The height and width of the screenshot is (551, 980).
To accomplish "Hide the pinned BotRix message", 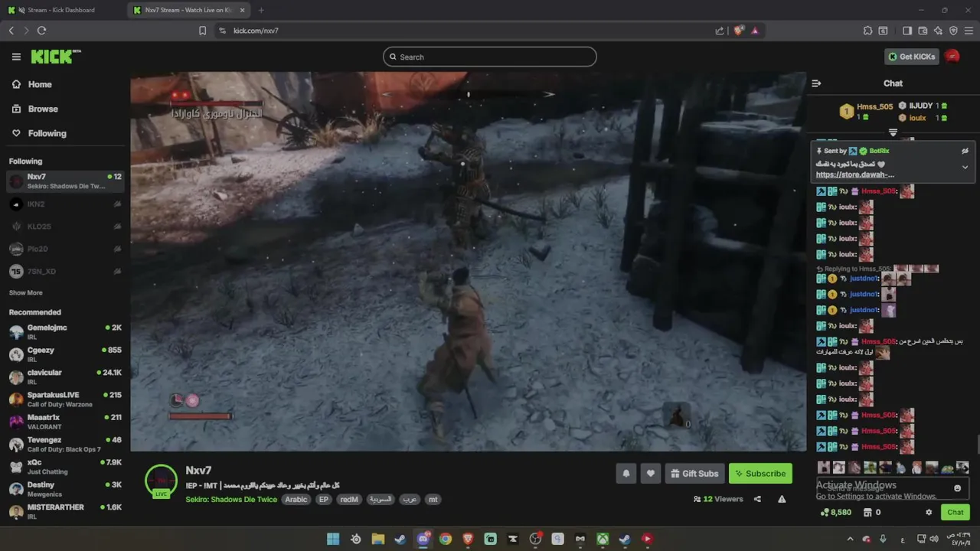I will coord(965,151).
